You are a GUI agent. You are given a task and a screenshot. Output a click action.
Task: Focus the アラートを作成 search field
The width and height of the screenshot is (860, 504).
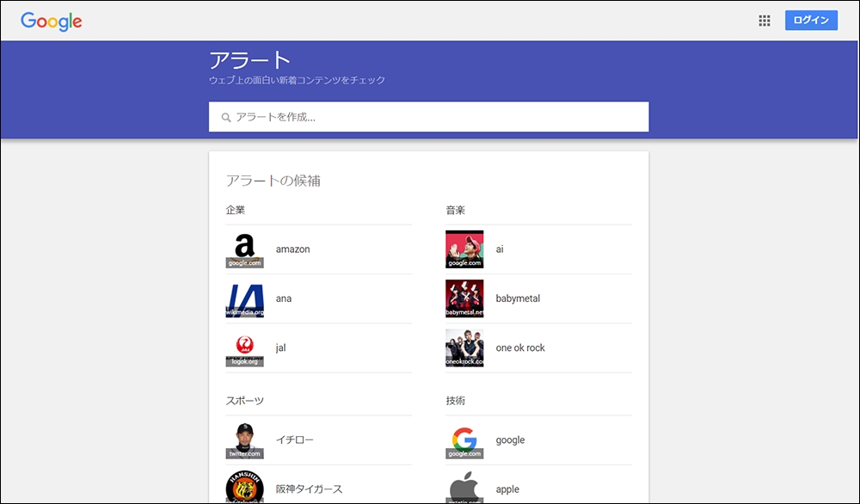(428, 117)
